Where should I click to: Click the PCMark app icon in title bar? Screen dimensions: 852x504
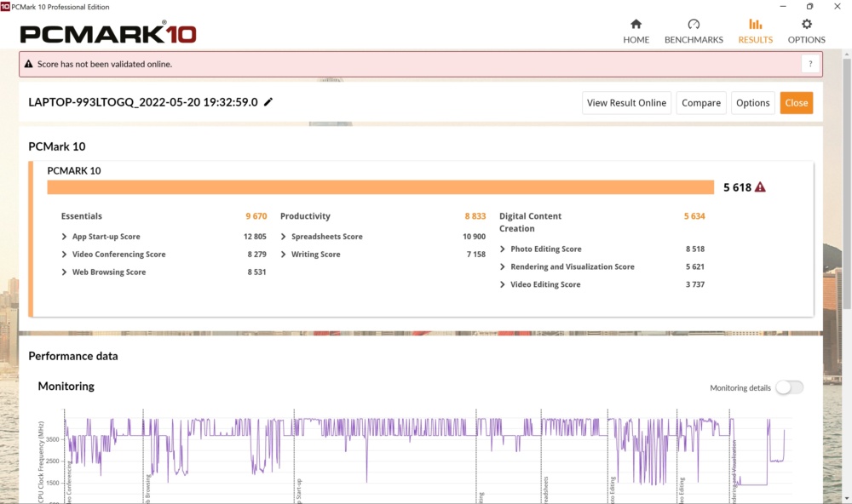pyautogui.click(x=5, y=7)
